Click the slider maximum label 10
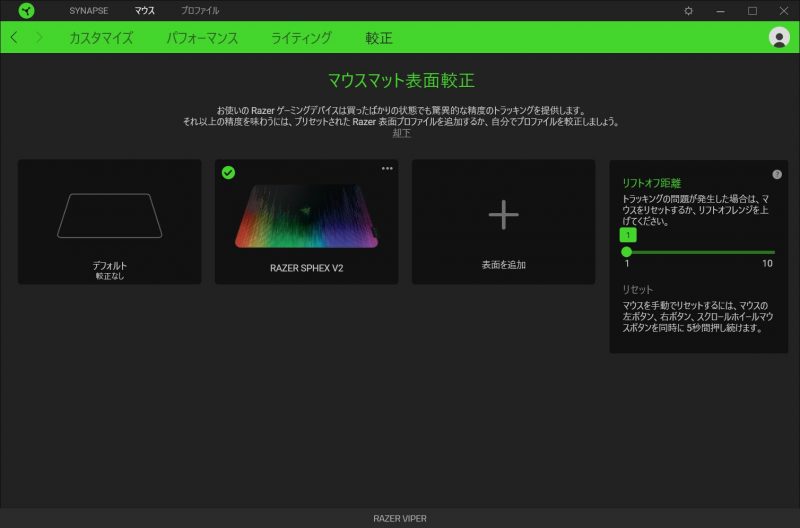The height and width of the screenshot is (528, 800). [x=767, y=263]
